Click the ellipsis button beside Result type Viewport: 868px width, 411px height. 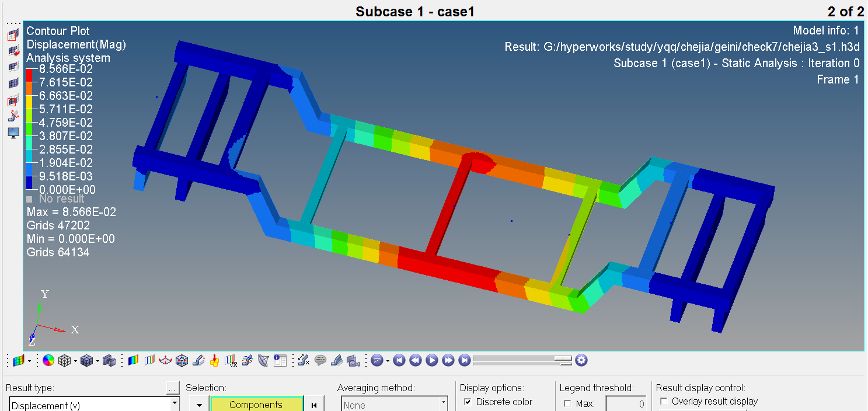pyautogui.click(x=172, y=388)
